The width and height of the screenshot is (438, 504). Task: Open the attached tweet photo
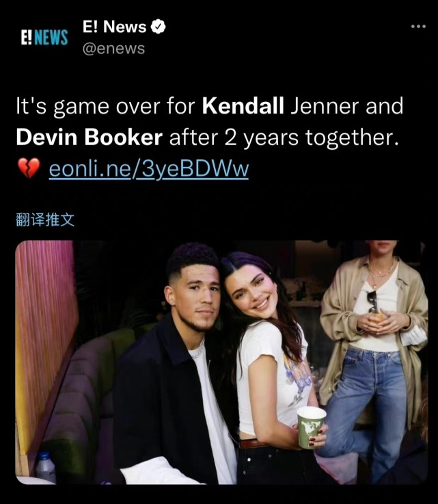point(221,362)
